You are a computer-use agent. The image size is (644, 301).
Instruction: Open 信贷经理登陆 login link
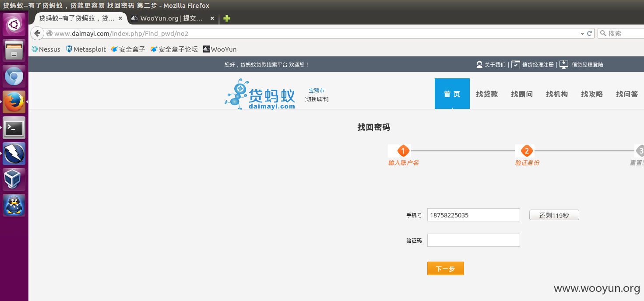coord(588,65)
